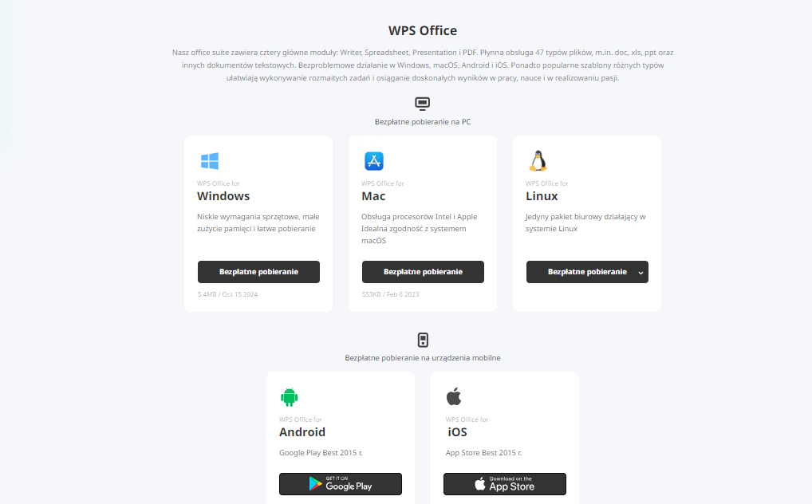The height and width of the screenshot is (504, 812).
Task: Expand the Linux download options arrow
Action: [x=641, y=273]
